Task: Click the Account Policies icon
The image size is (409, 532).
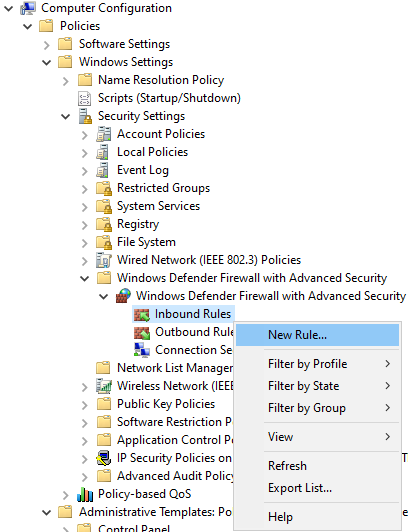Action: [x=104, y=134]
